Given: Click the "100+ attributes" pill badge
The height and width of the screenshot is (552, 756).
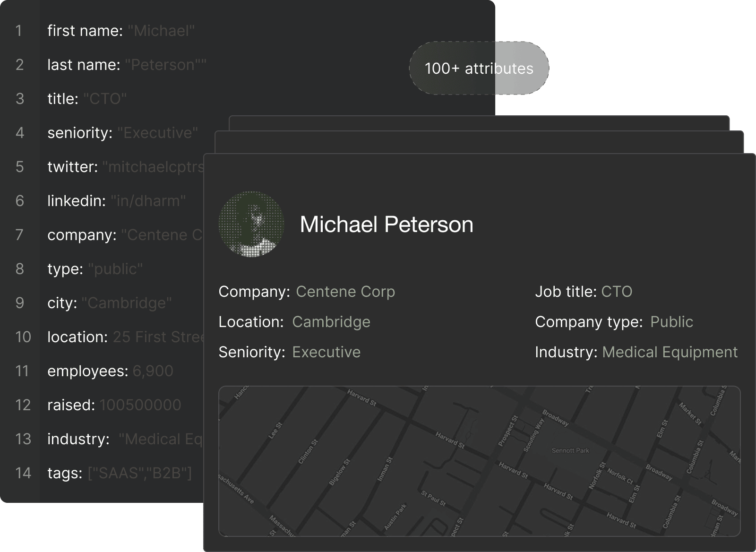Looking at the screenshot, I should pos(479,69).
